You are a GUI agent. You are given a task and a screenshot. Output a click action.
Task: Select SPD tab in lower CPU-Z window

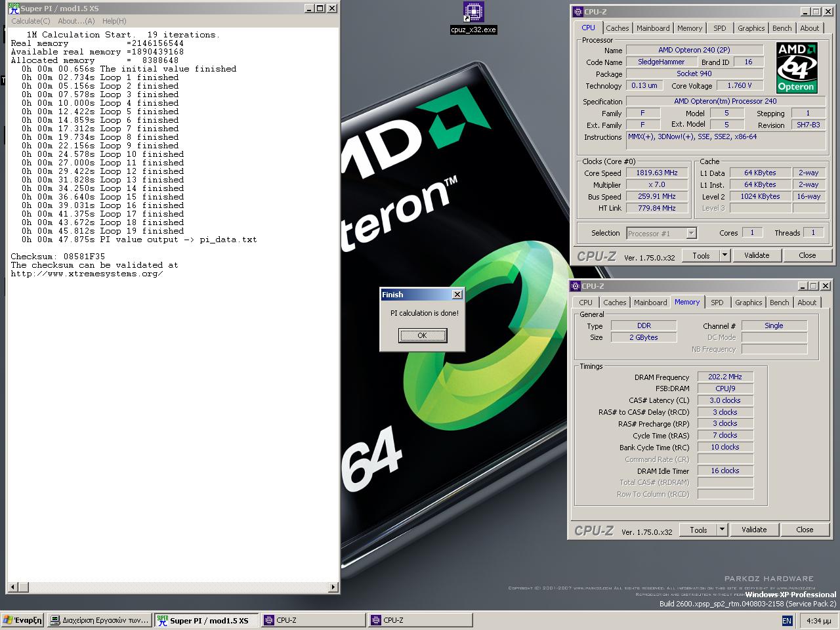[717, 303]
